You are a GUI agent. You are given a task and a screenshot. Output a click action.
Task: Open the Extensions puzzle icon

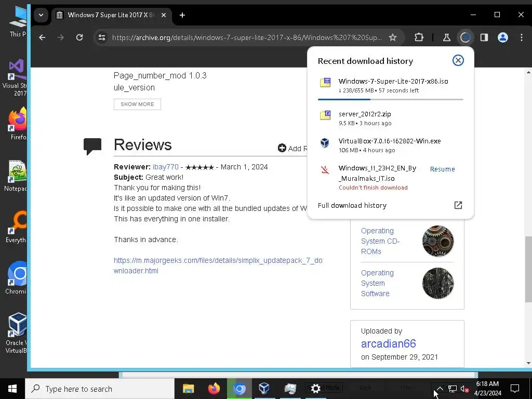(419, 37)
